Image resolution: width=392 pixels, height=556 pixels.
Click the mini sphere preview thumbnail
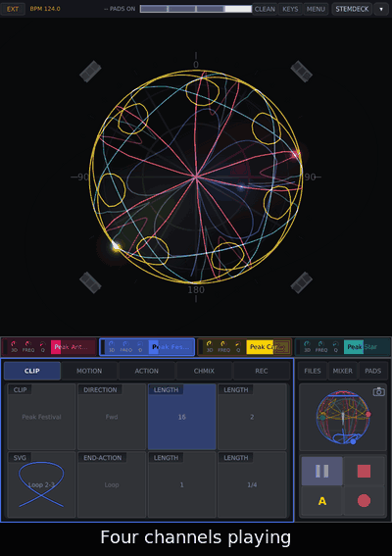click(x=343, y=418)
